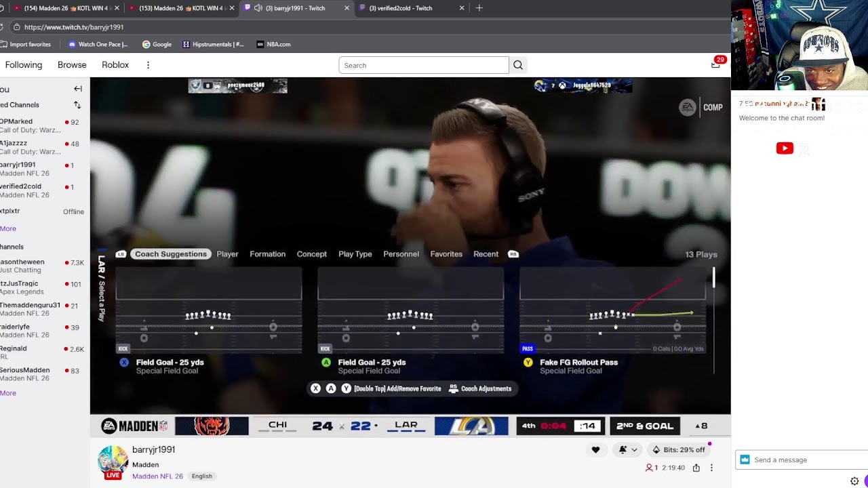Open the three-dot options menu under the stream
Screen dimensions: 868x488
pos(711,468)
